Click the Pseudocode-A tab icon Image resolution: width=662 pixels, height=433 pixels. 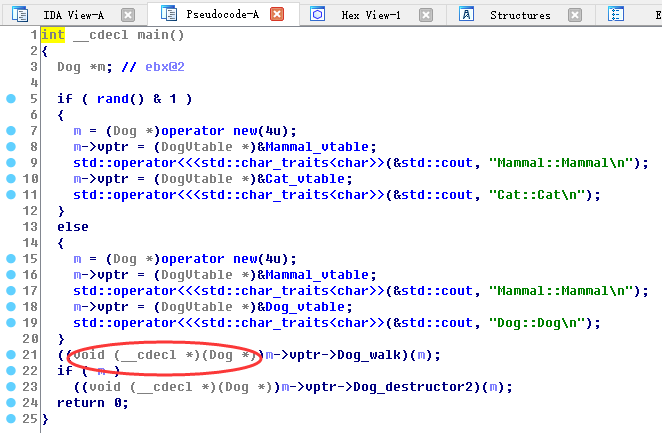click(x=167, y=15)
